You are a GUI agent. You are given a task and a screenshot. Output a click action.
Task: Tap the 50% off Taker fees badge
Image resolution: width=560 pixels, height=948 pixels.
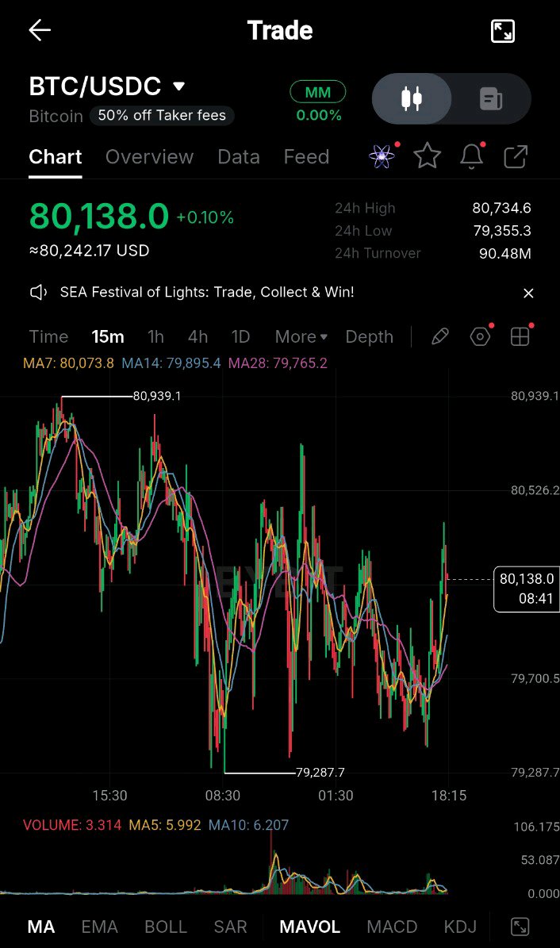pos(162,116)
